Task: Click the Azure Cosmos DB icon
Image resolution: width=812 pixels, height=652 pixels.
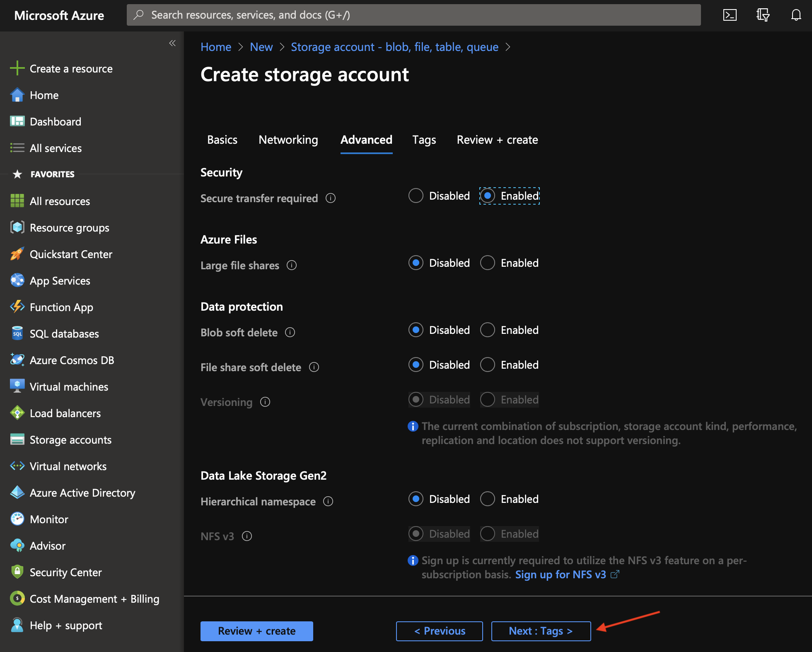Action: point(17,360)
